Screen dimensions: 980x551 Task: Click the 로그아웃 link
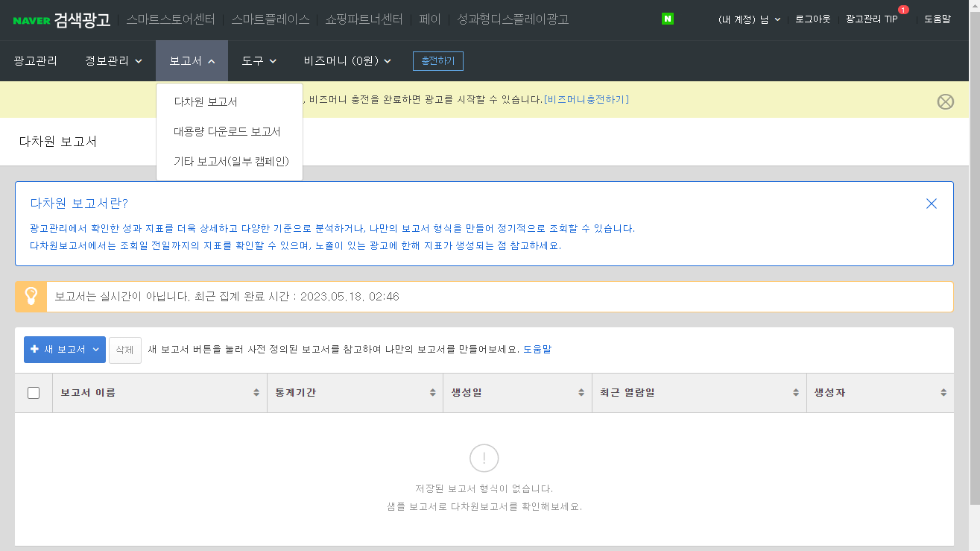[813, 19]
